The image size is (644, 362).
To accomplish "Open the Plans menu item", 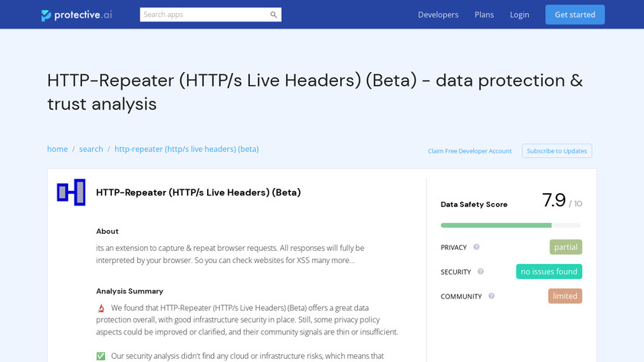I will [x=484, y=15].
